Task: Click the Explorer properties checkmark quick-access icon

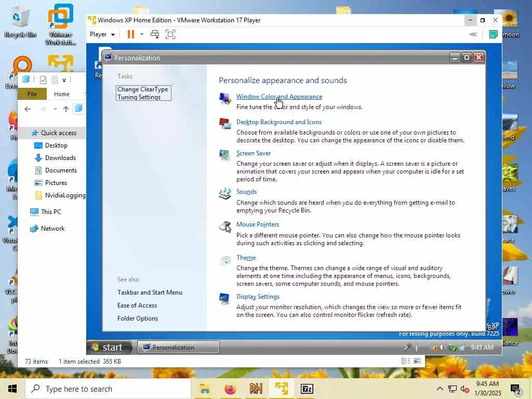Action: tap(43, 80)
